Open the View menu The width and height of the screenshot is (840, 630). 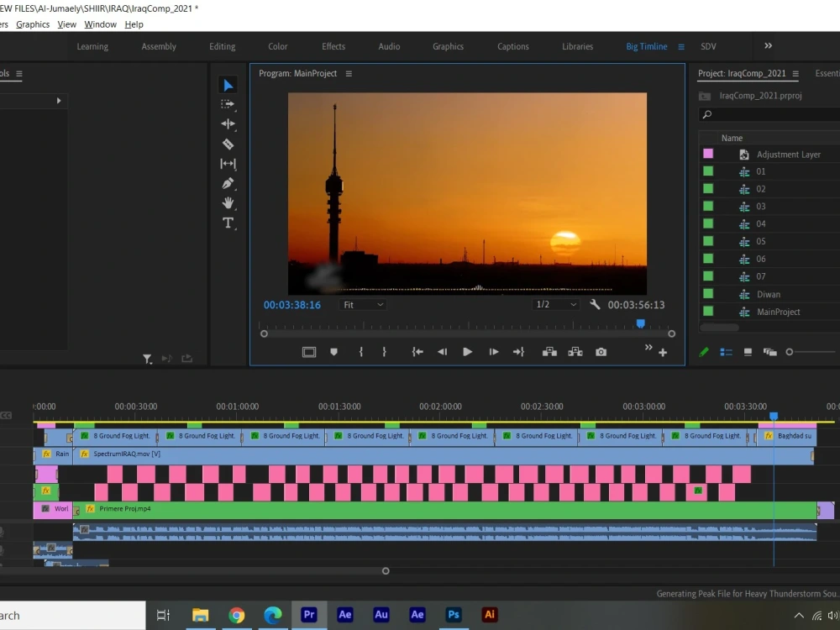(67, 24)
